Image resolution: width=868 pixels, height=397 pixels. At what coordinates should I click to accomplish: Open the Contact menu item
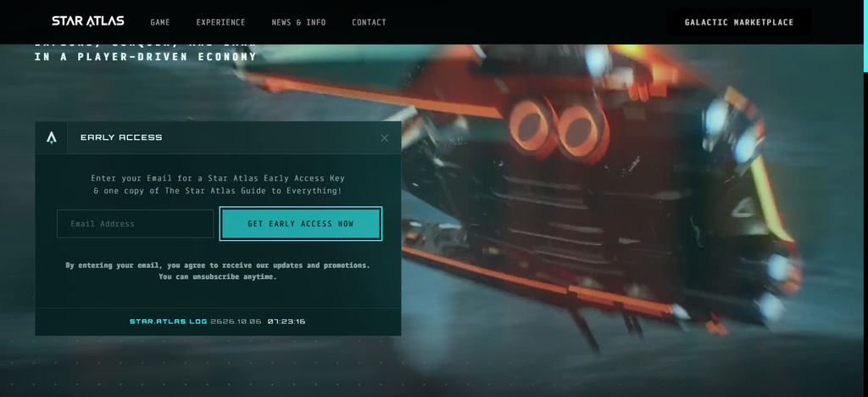(369, 22)
